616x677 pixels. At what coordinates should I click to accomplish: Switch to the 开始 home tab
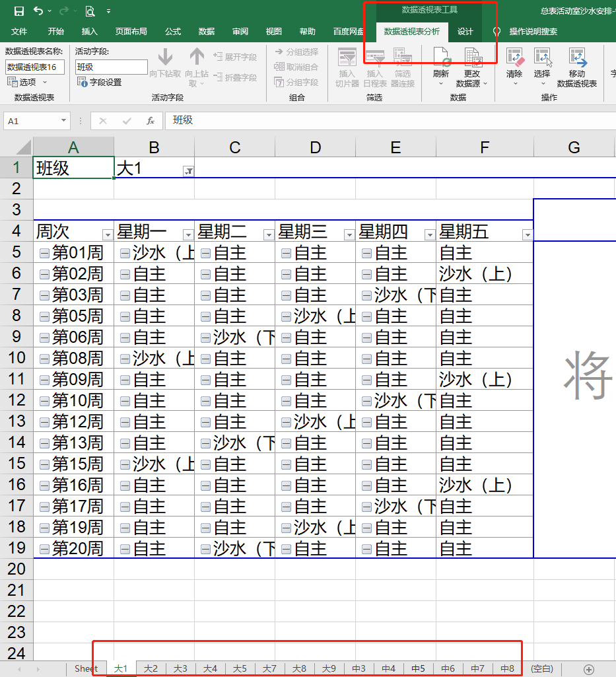[x=55, y=32]
